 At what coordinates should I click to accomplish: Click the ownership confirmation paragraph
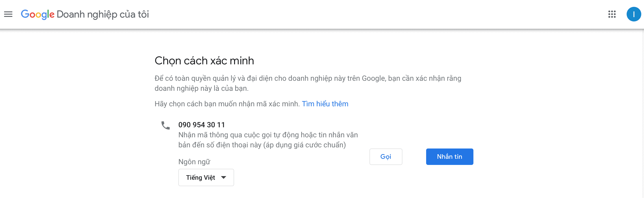(308, 83)
